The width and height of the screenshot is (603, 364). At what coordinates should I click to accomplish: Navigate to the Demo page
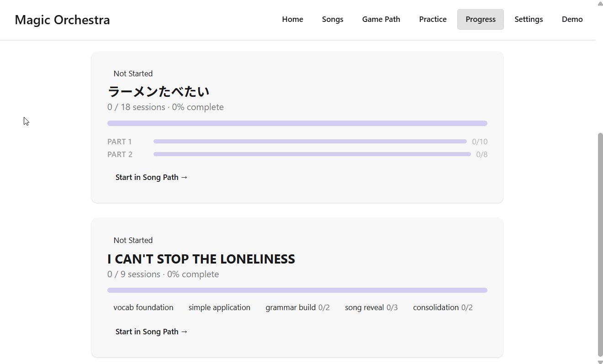tap(572, 19)
